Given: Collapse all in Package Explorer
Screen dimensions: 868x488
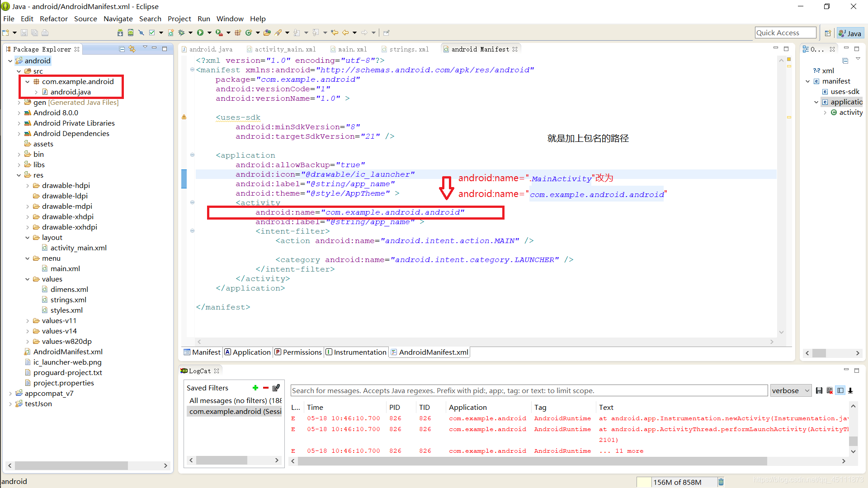Looking at the screenshot, I should tap(122, 49).
